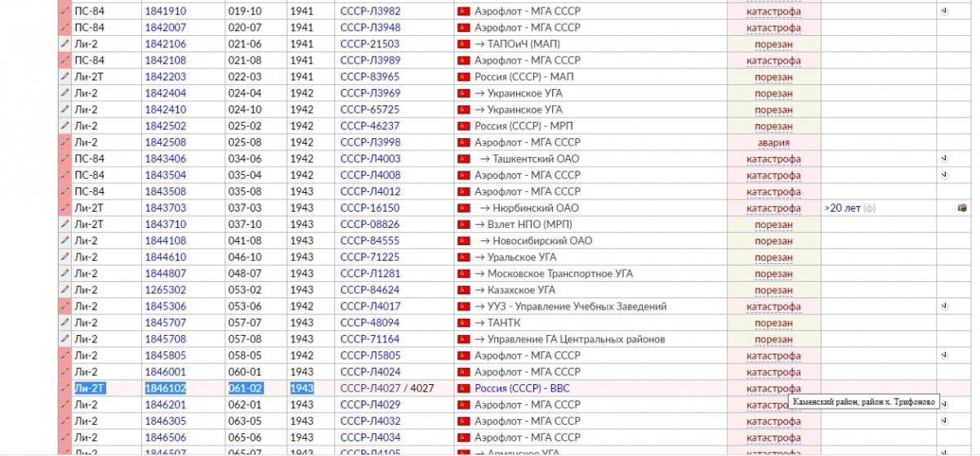Click the pencil icon beside row 1842508
The image size is (980, 456).
[65, 142]
